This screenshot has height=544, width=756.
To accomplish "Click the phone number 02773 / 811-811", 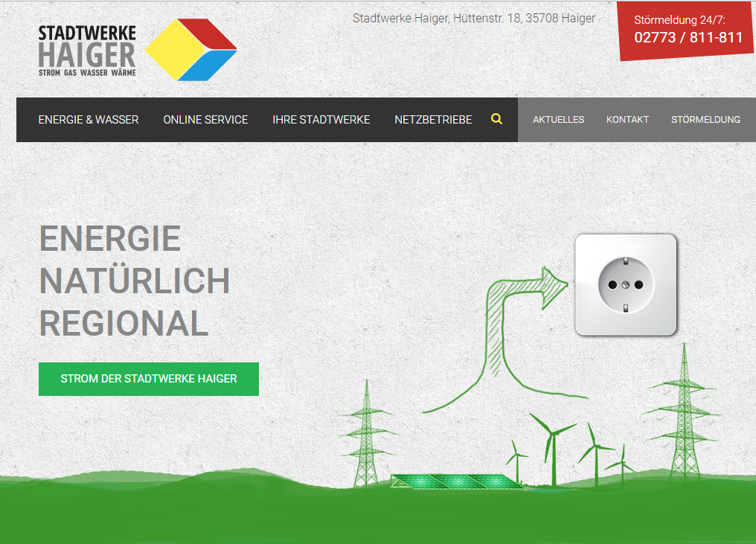I will pyautogui.click(x=688, y=38).
